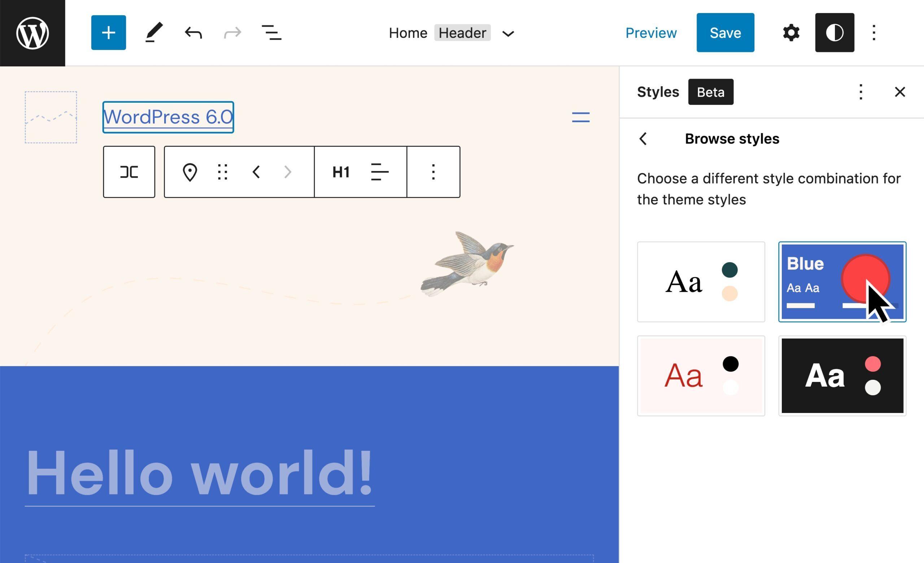Open the Styles panel three-dot menu
The height and width of the screenshot is (563, 924).
pyautogui.click(x=860, y=92)
